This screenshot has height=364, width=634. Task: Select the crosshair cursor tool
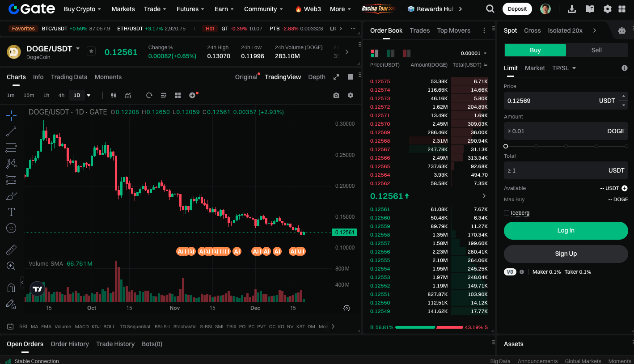[11, 115]
